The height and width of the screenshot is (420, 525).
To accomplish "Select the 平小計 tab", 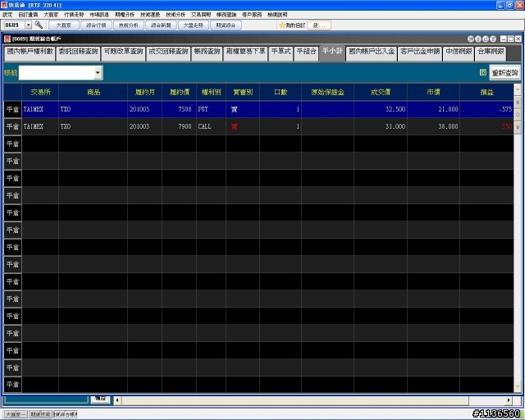I will 332,52.
